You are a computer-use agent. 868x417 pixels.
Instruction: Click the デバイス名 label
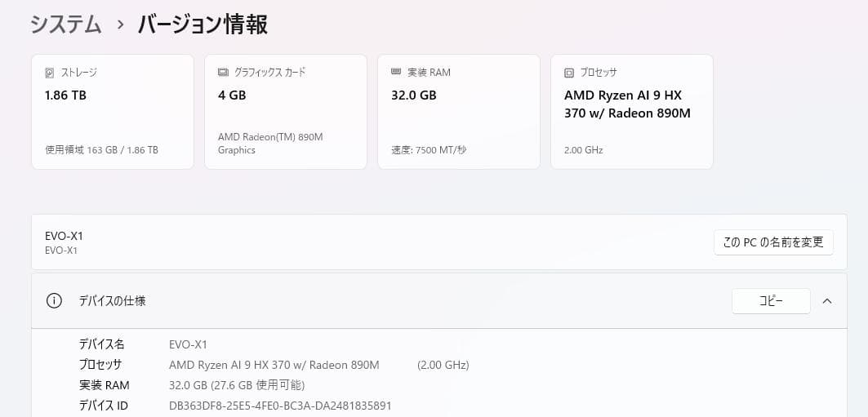coord(102,344)
